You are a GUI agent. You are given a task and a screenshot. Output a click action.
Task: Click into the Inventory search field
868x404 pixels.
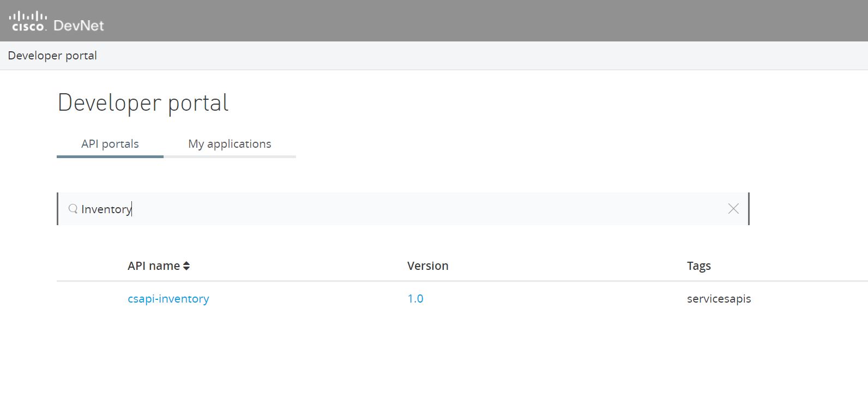click(x=403, y=209)
